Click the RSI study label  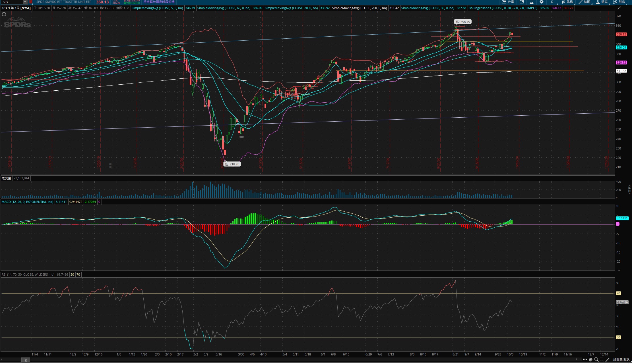28,274
